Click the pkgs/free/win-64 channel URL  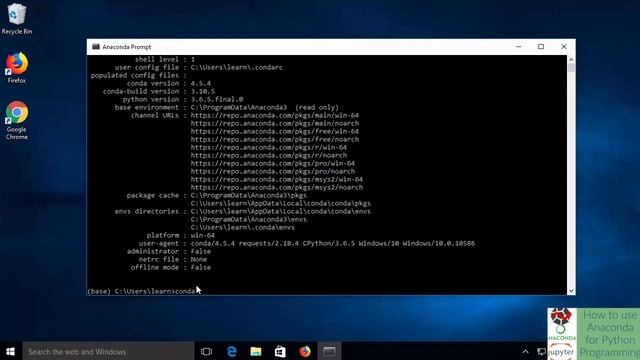[275, 131]
